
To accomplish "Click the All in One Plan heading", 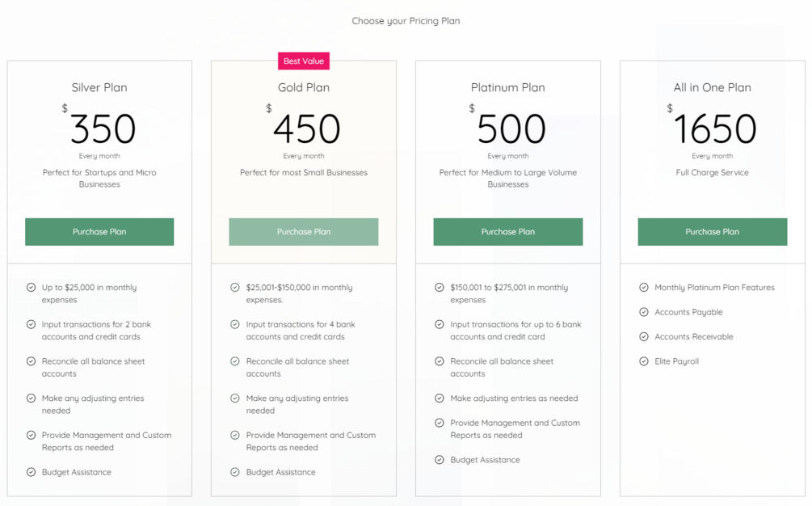I will [712, 87].
